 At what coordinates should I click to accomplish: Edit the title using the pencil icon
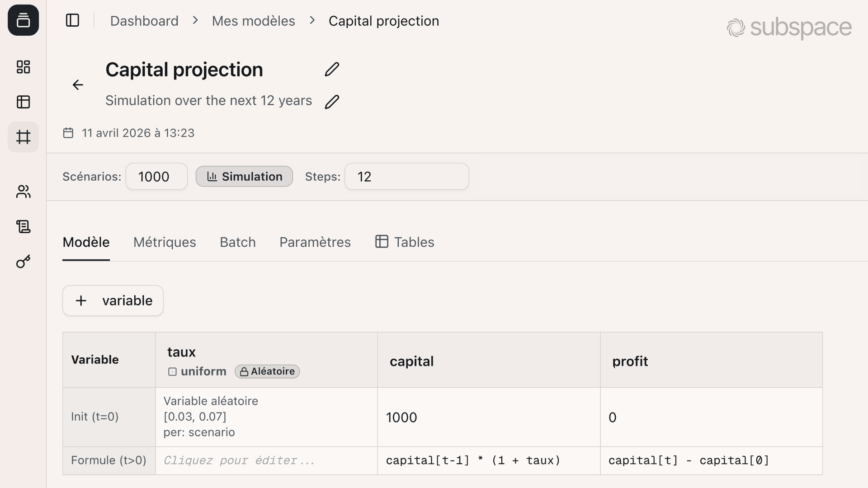pyautogui.click(x=332, y=69)
